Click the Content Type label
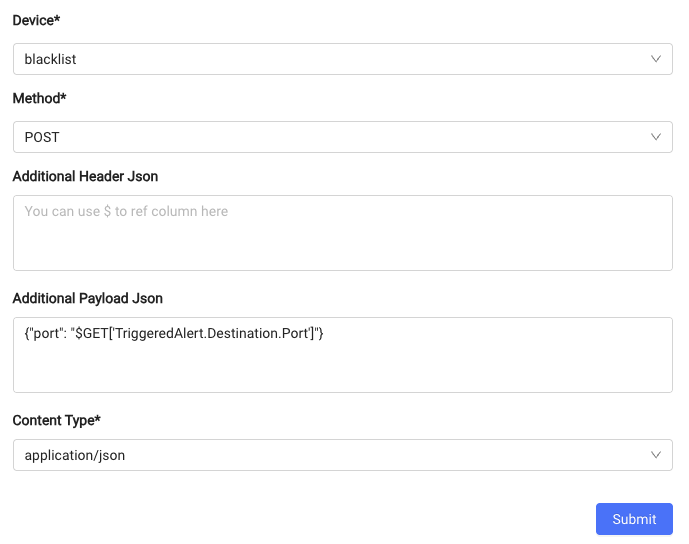The width and height of the screenshot is (689, 544). click(x=57, y=421)
